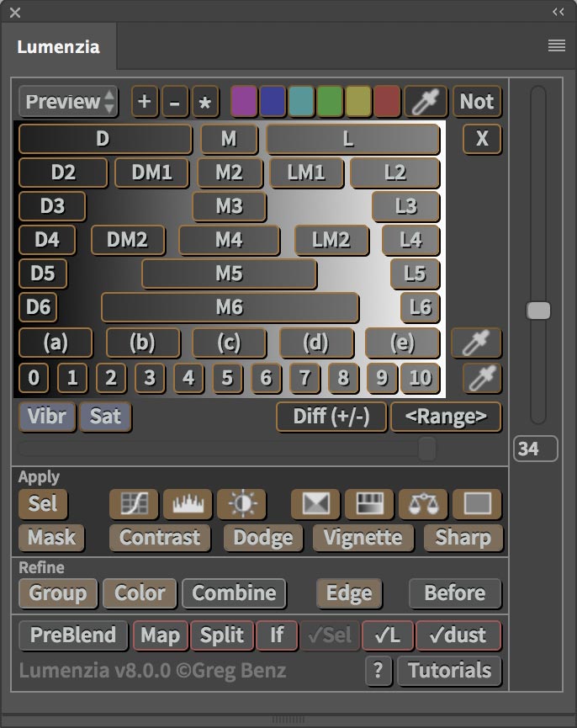
Task: Click the Group refine button
Action: tap(58, 592)
